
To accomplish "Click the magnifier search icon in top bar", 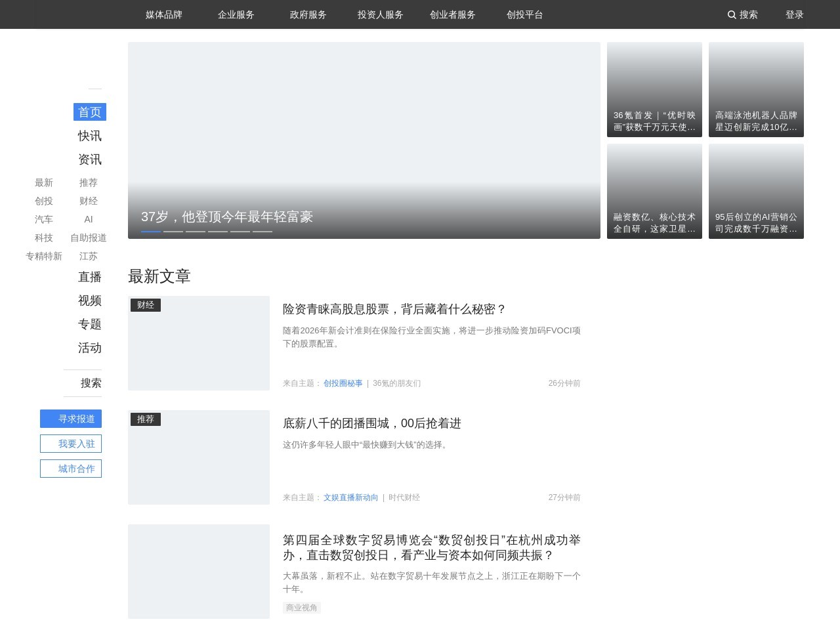I will click(x=732, y=14).
